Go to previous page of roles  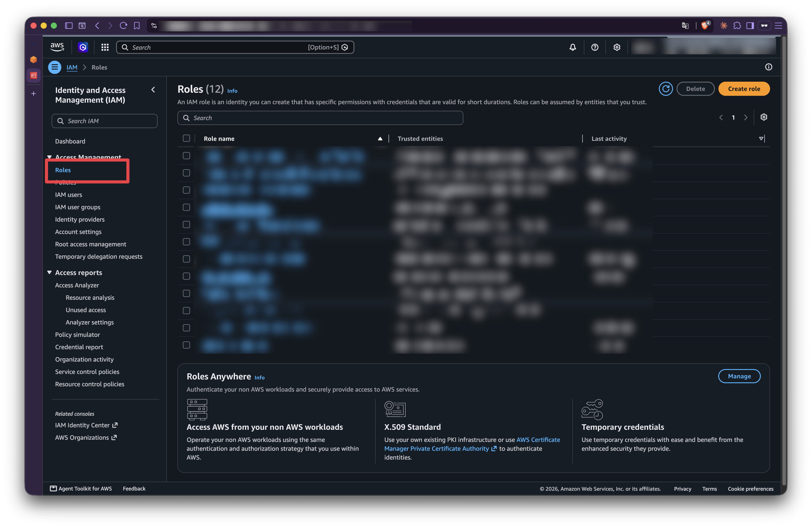click(721, 117)
